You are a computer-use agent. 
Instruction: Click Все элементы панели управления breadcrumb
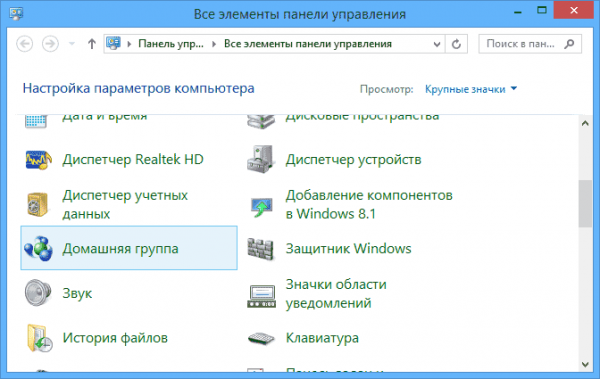coord(308,44)
